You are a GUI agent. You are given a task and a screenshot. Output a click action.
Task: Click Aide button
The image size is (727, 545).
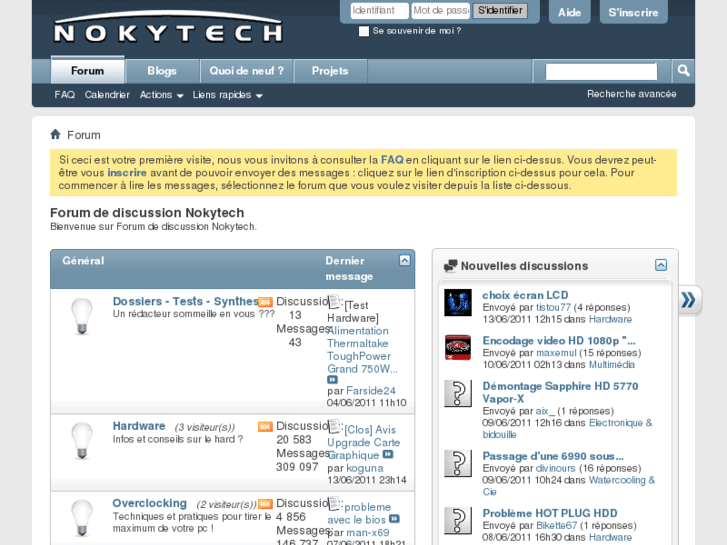pyautogui.click(x=569, y=12)
